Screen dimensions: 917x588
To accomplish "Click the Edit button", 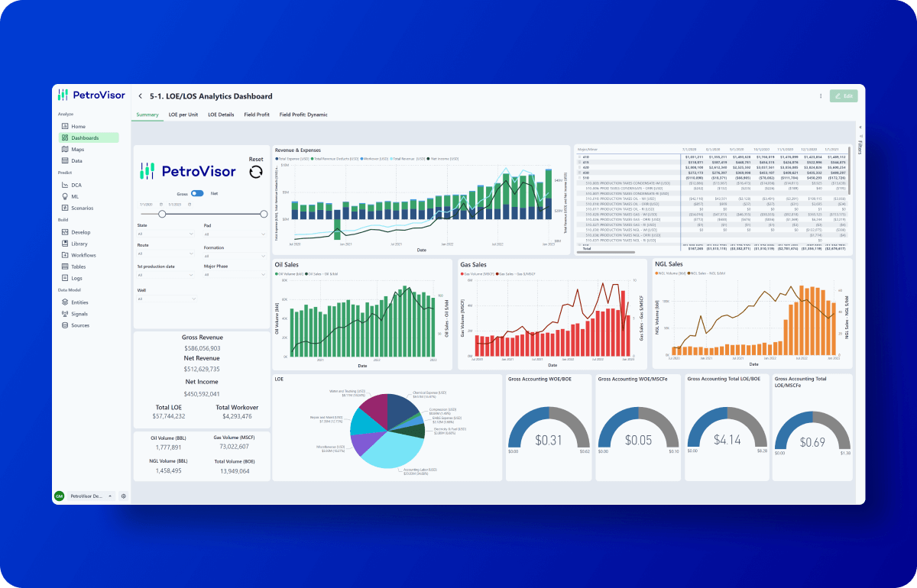I will 844,96.
